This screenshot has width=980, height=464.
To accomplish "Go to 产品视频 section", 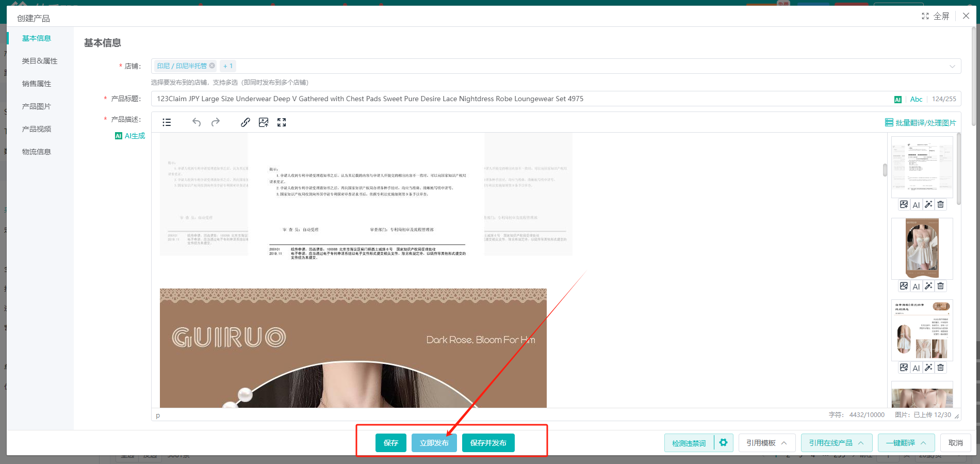I will pyautogui.click(x=37, y=129).
